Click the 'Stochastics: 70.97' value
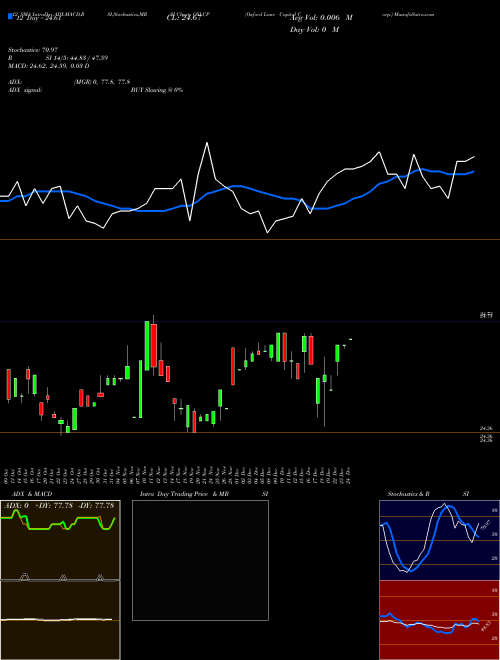500x660 pixels. (32, 50)
